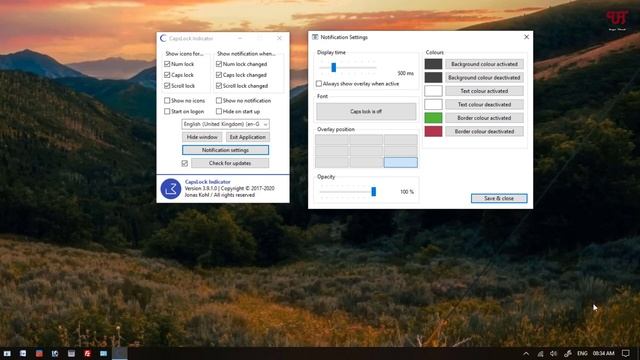Close the Notification Settings window
Image resolution: width=640 pixels, height=360 pixels.
tap(527, 37)
